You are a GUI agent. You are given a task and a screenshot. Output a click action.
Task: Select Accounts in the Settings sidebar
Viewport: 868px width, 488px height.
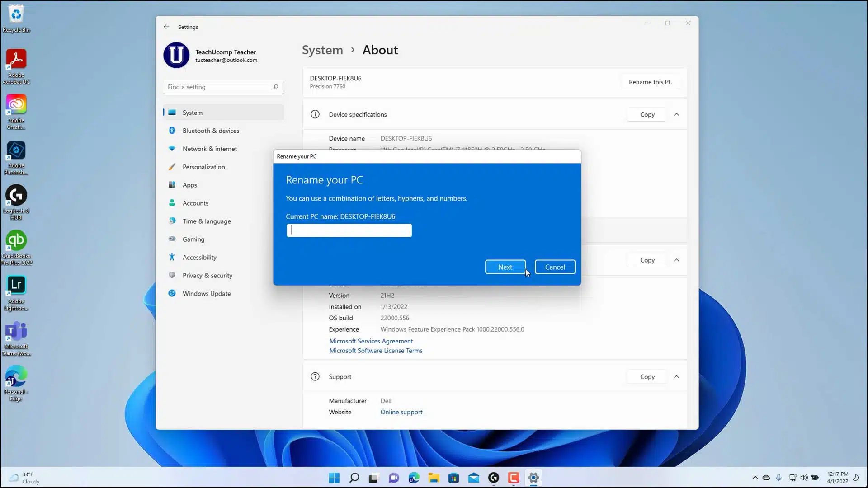tap(195, 203)
